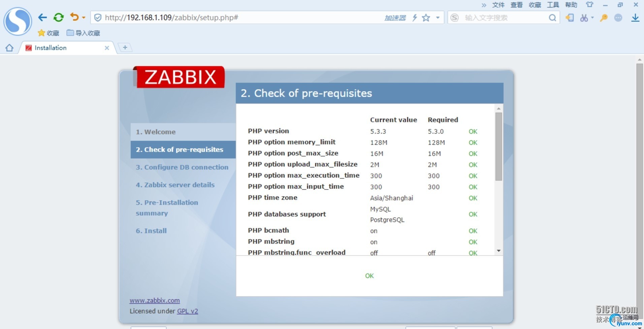Click the PostgreSQL database support value
Screen dimensions: 644x329
tap(387, 220)
